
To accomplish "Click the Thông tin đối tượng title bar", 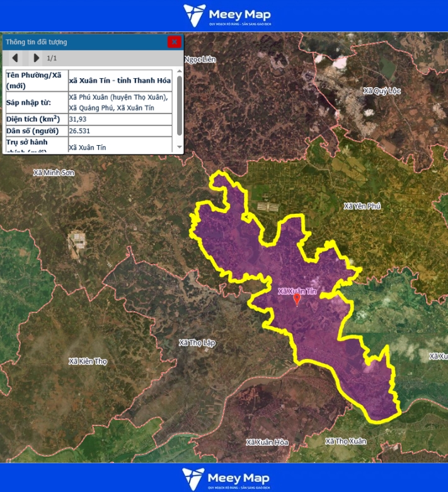I will click(82, 42).
